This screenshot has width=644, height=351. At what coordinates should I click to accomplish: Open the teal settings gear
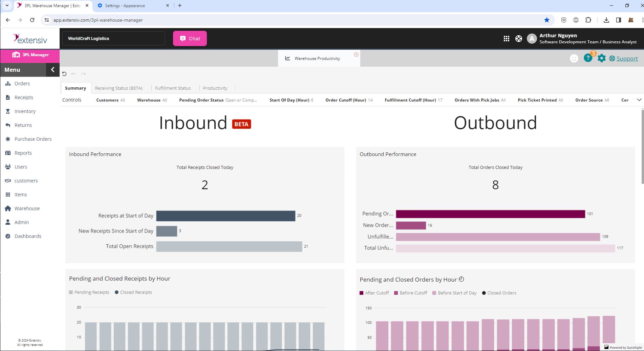click(x=602, y=58)
